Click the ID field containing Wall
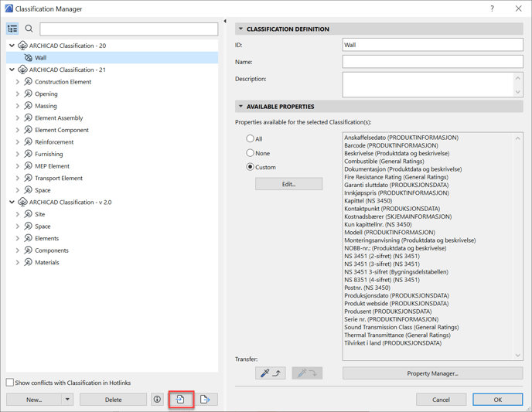Image resolution: width=532 pixels, height=412 pixels. coord(432,45)
